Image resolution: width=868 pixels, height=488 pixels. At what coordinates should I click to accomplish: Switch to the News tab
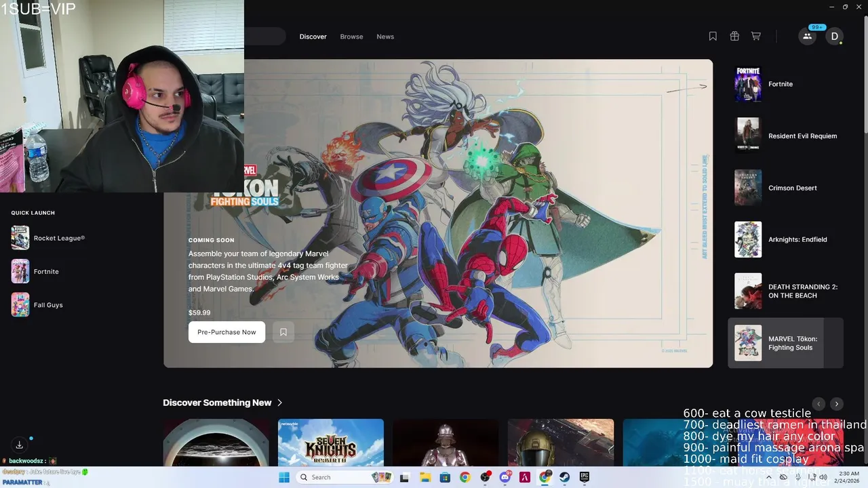click(385, 37)
